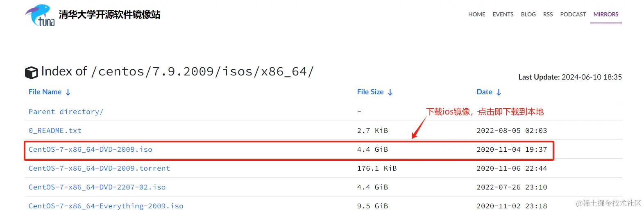Download CentOS-7-x86_64-DVD-2009.iso
Screen dimensions: 644x210
pyautogui.click(x=90, y=149)
